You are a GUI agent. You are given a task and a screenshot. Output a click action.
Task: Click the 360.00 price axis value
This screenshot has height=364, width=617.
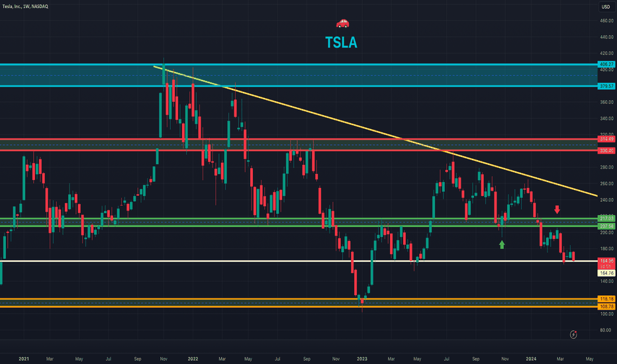coord(606,102)
